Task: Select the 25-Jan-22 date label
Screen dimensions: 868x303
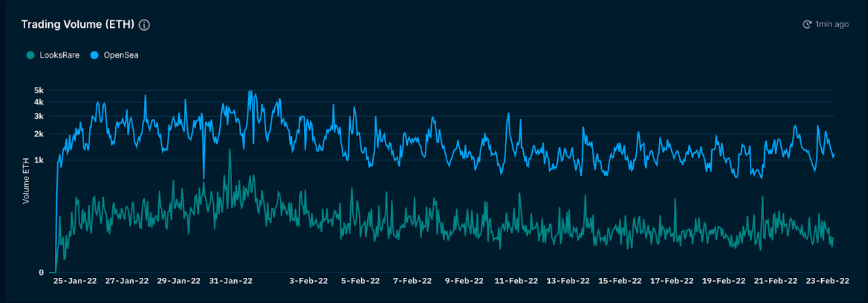Action: (75, 281)
